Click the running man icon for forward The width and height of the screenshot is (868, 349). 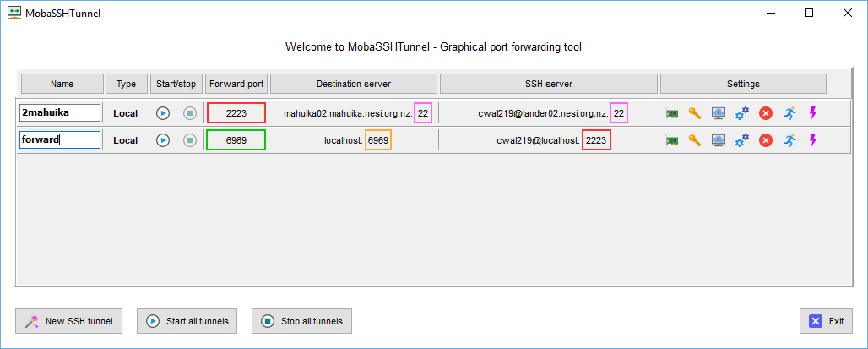(790, 140)
